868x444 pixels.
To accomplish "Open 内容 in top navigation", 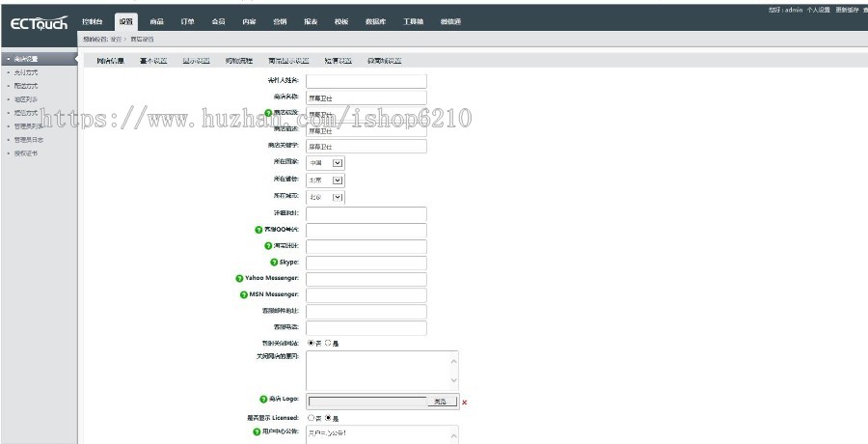I will point(249,21).
